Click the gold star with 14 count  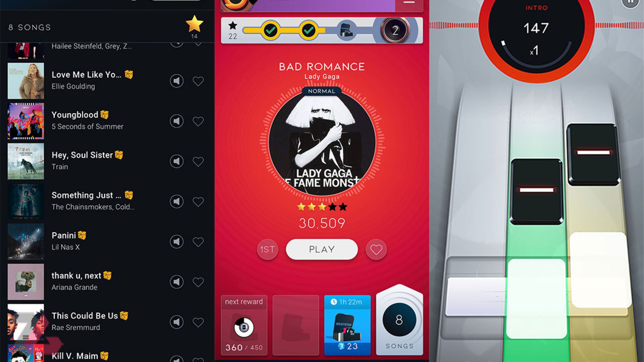click(195, 24)
